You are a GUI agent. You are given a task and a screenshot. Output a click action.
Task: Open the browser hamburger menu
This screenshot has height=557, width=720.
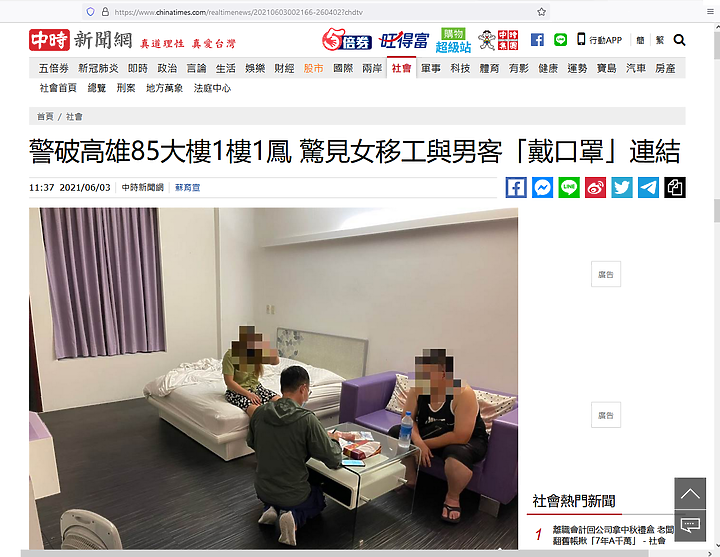point(710,12)
